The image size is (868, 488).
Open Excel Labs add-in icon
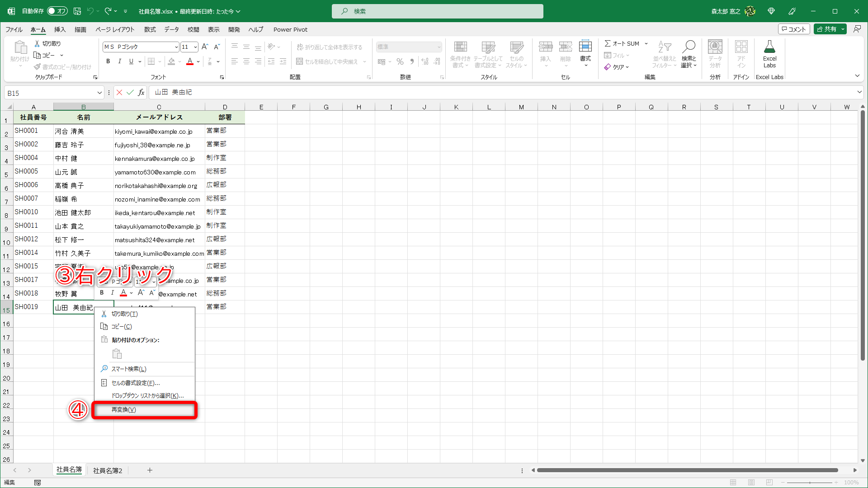(x=769, y=54)
